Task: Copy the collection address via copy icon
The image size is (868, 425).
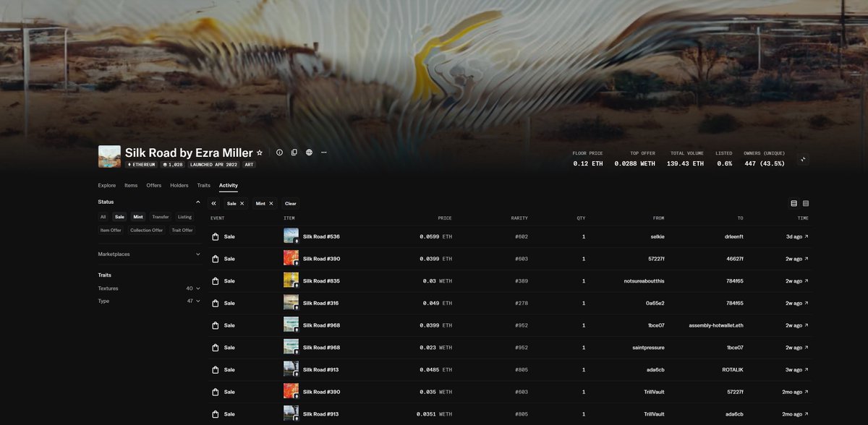Action: (x=294, y=153)
